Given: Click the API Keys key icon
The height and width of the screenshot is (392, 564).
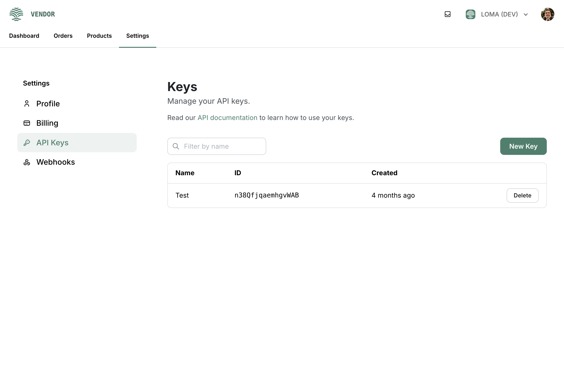Looking at the screenshot, I should 27,143.
